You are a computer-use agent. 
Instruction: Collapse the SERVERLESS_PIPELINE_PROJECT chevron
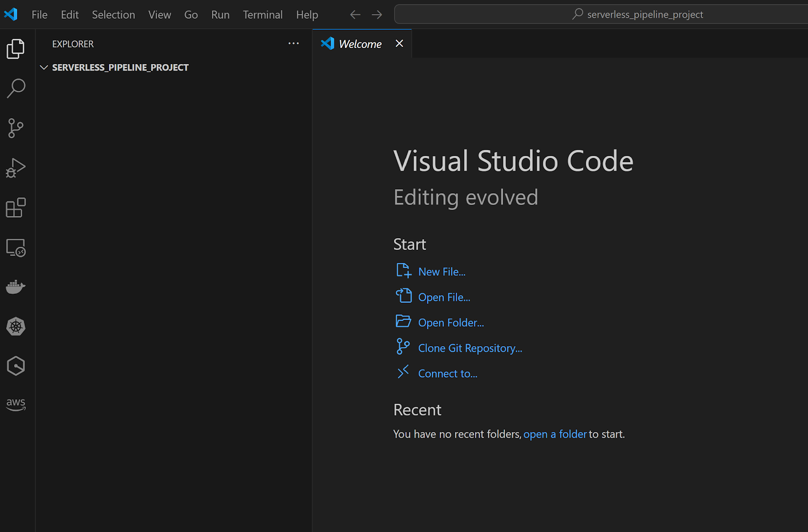coord(44,68)
